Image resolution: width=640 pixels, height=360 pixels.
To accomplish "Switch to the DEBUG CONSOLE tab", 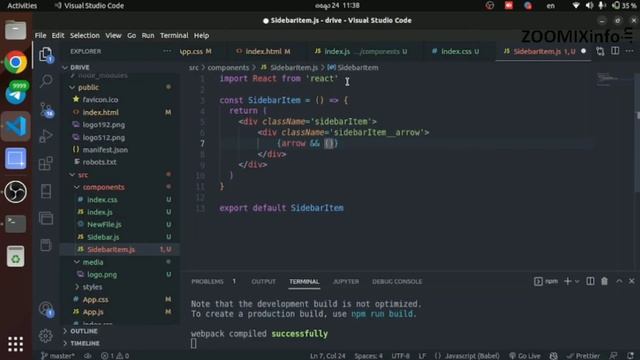I will point(397,282).
